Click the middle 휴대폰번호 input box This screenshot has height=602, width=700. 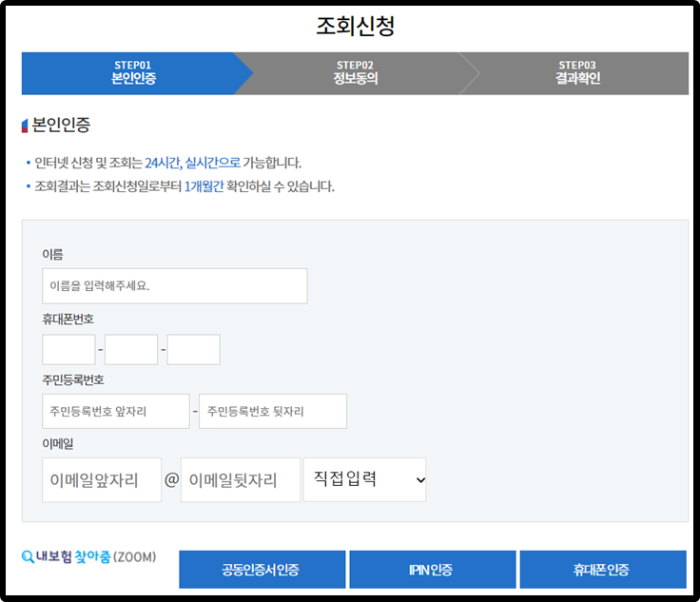pos(131,349)
